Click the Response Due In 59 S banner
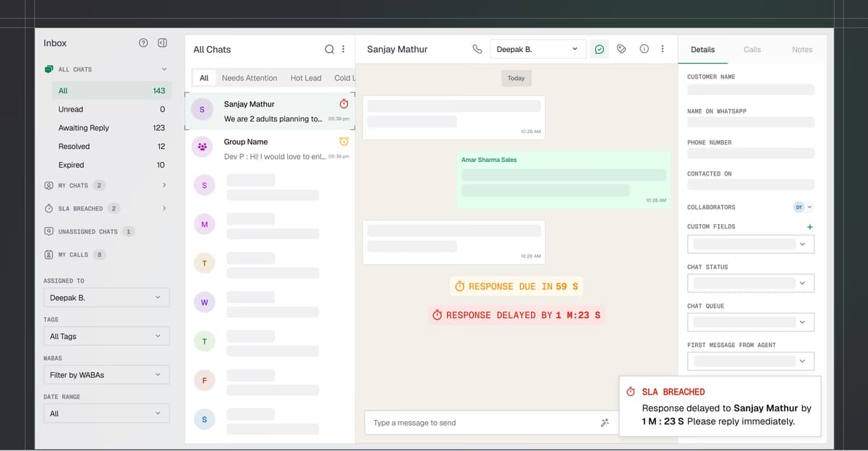Screen dimensions: 868x451 click(516, 287)
